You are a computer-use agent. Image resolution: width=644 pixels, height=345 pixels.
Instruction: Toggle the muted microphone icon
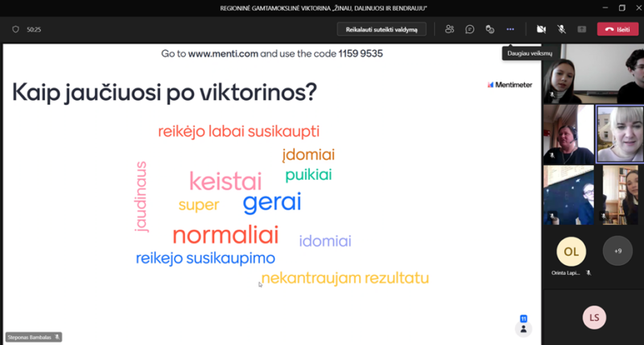(561, 29)
